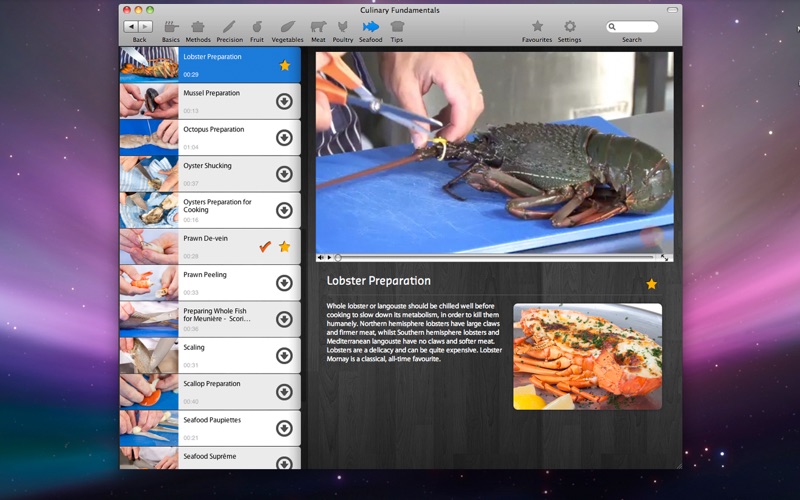This screenshot has height=500, width=800.
Task: Click the Lobster Mornay dish photo
Action: coord(587,356)
